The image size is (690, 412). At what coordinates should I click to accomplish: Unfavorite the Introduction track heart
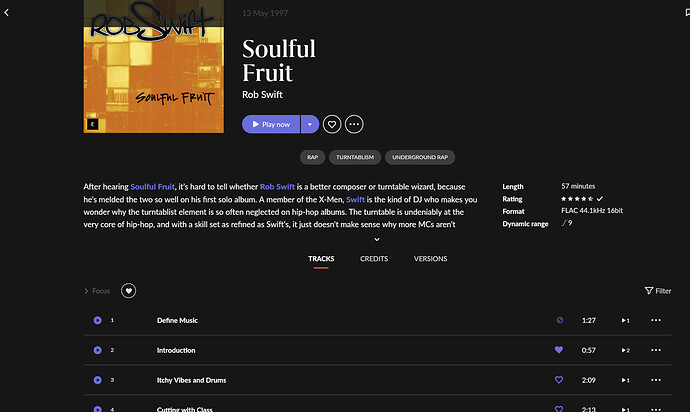click(559, 350)
